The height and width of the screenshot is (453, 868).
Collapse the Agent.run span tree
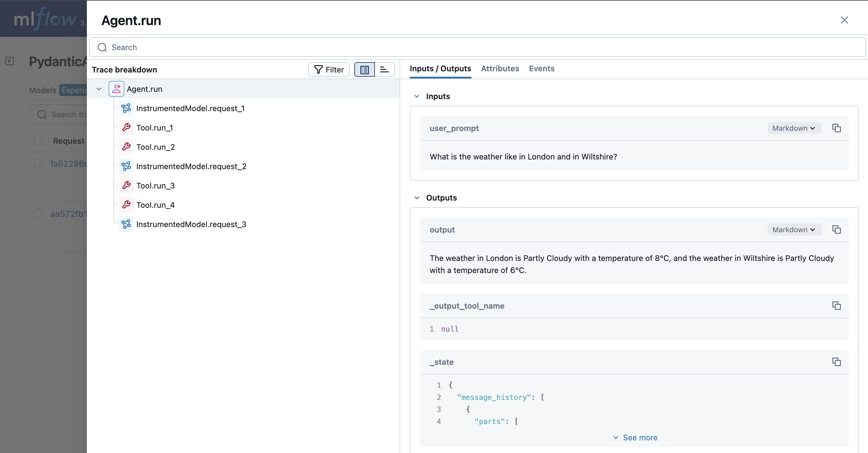pyautogui.click(x=99, y=89)
